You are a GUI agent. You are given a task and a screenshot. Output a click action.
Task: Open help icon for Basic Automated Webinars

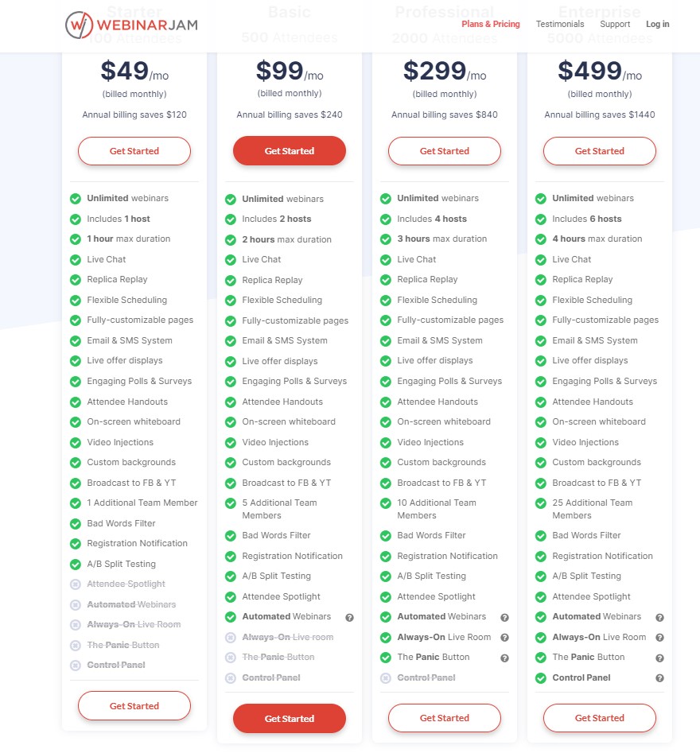pos(350,618)
